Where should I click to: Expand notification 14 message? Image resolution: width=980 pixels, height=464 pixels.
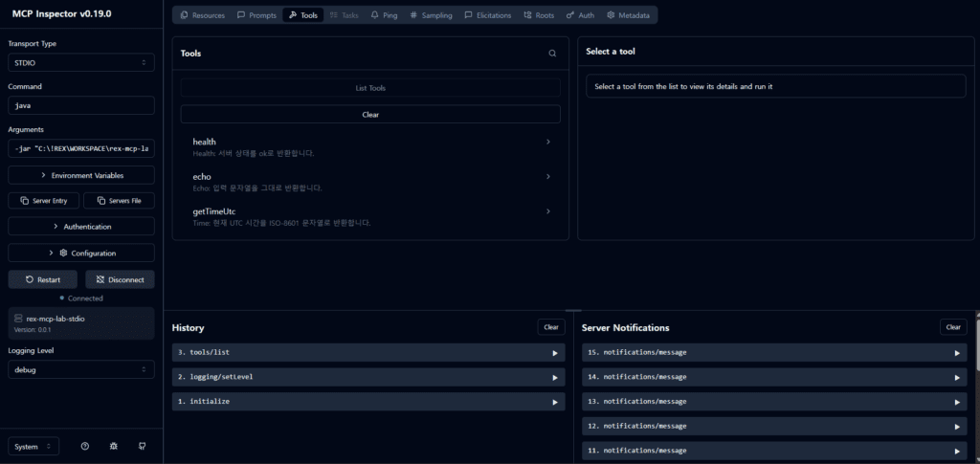(774, 377)
